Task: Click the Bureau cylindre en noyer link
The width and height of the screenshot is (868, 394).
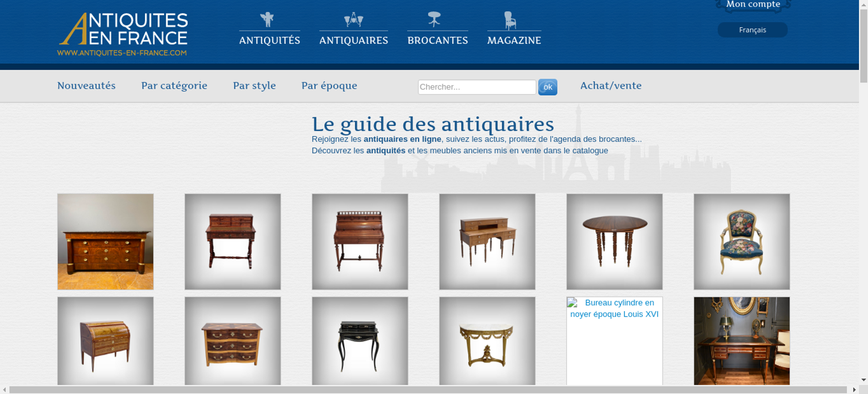Action: point(615,309)
